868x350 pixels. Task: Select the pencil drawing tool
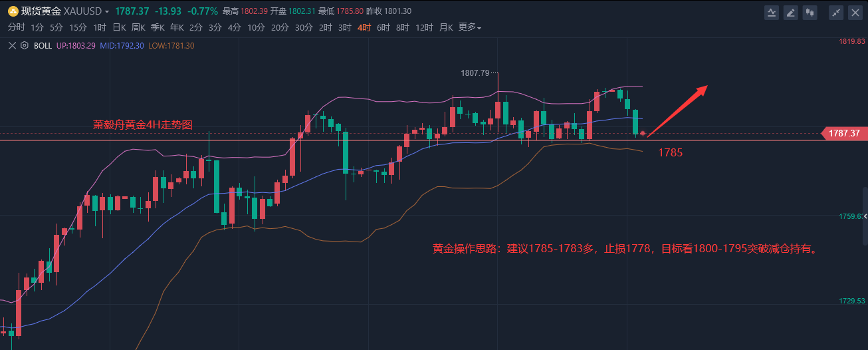click(x=790, y=12)
